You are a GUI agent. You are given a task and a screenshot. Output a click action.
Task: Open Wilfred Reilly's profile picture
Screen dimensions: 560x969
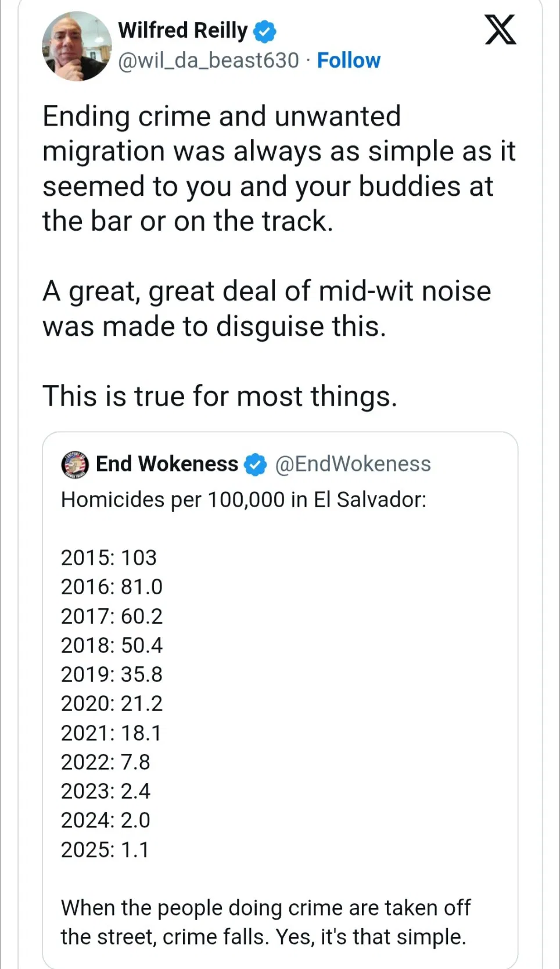pos(77,46)
